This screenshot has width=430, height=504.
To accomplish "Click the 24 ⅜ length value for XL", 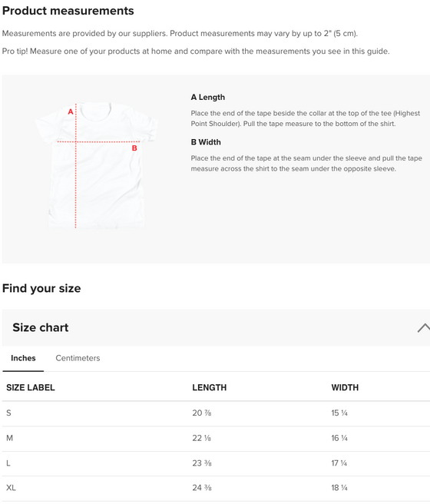I will pyautogui.click(x=202, y=488).
